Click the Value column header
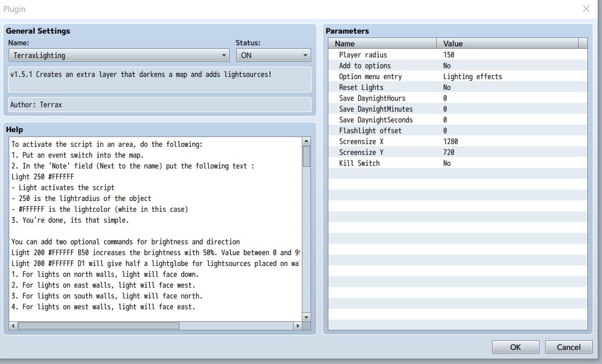The width and height of the screenshot is (602, 364). 507,43
